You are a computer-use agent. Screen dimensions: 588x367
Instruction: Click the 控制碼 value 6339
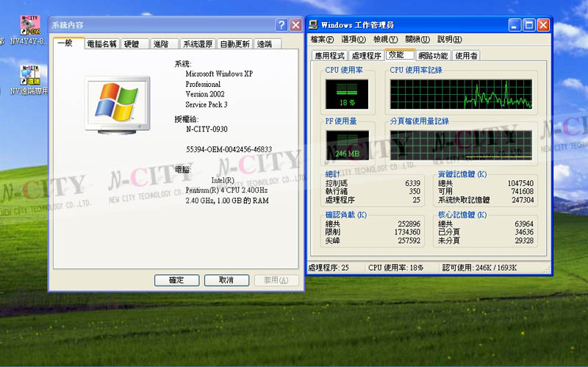point(412,184)
